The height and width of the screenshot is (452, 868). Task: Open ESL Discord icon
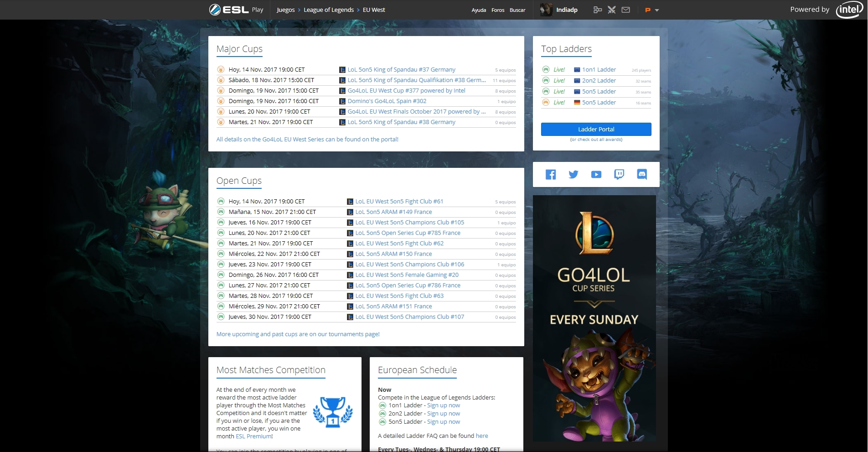click(x=642, y=174)
